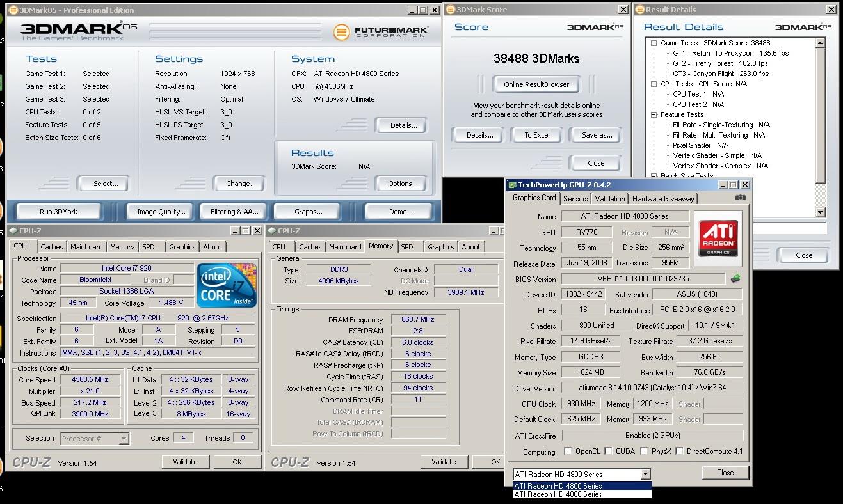Open the About tab in the CPU-Z window showing Processor info
The image size is (843, 504).
click(213, 247)
